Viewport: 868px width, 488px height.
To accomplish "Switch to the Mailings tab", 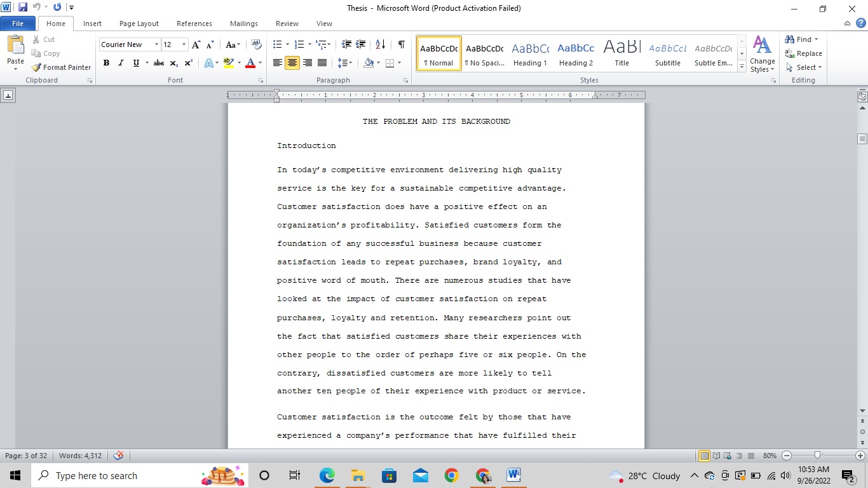I will pos(244,24).
